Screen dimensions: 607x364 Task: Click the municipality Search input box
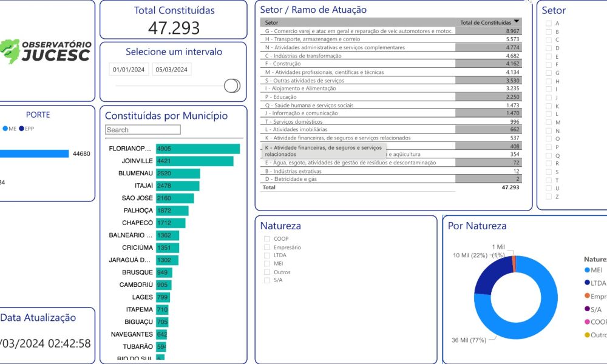(x=143, y=130)
